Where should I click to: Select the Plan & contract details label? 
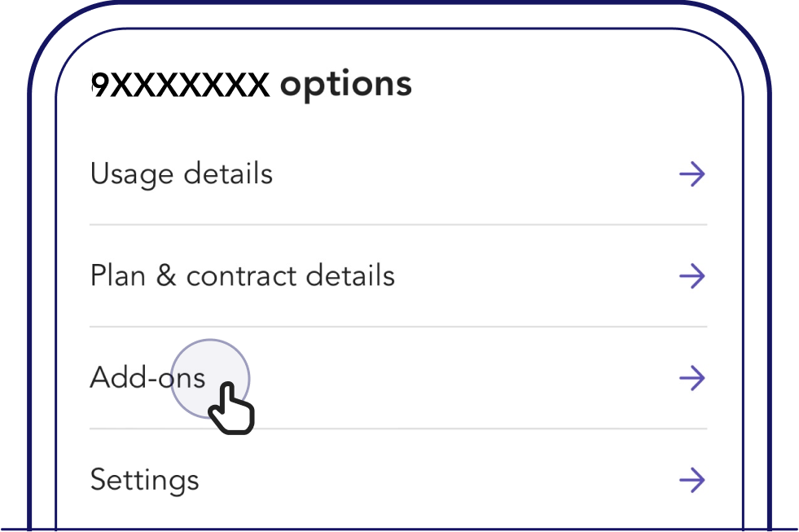pyautogui.click(x=242, y=276)
